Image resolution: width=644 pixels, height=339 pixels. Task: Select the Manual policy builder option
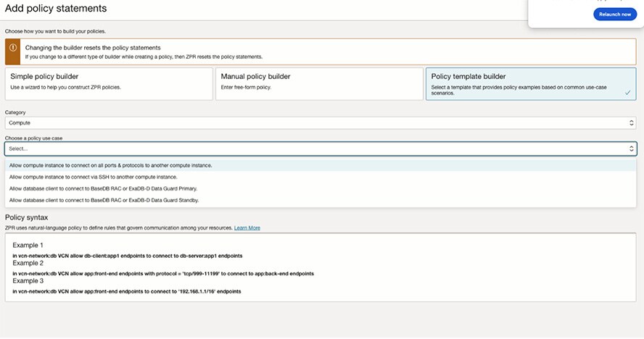318,83
